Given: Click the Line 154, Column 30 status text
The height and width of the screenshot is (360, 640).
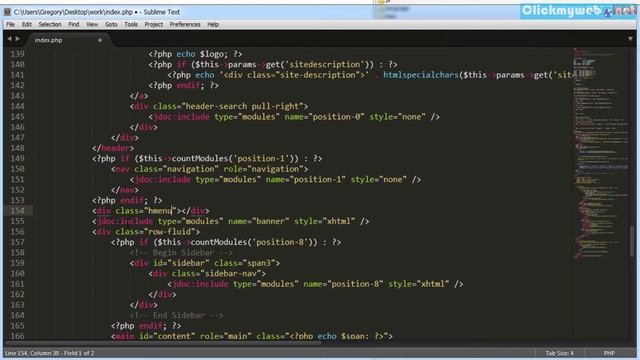Looking at the screenshot, I should pyautogui.click(x=49, y=353).
